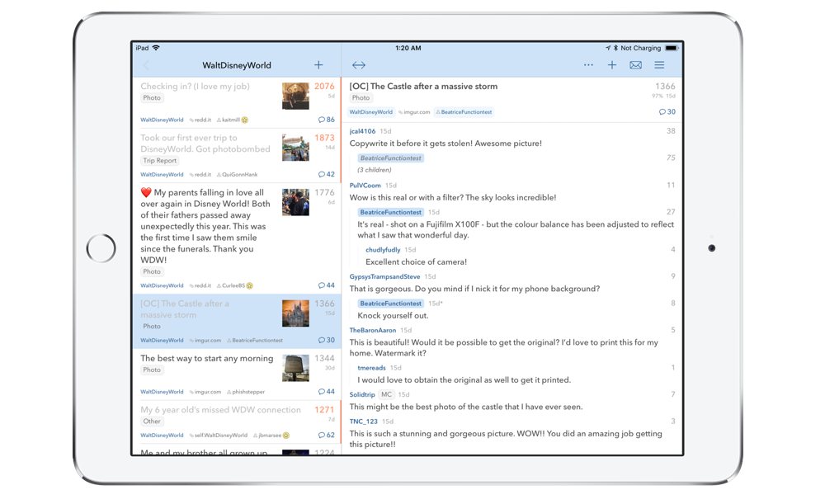Open GypsysTrampsandSteve user profile

pyautogui.click(x=384, y=276)
